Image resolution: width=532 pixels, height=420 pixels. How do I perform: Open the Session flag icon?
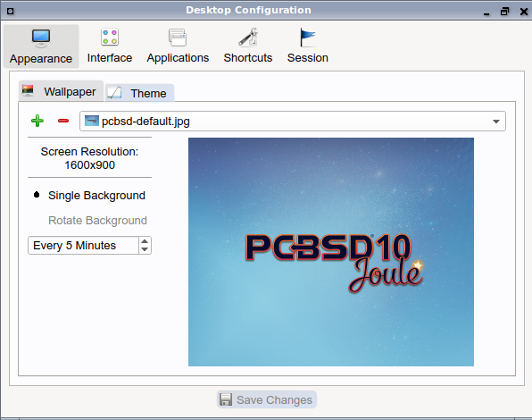click(307, 37)
